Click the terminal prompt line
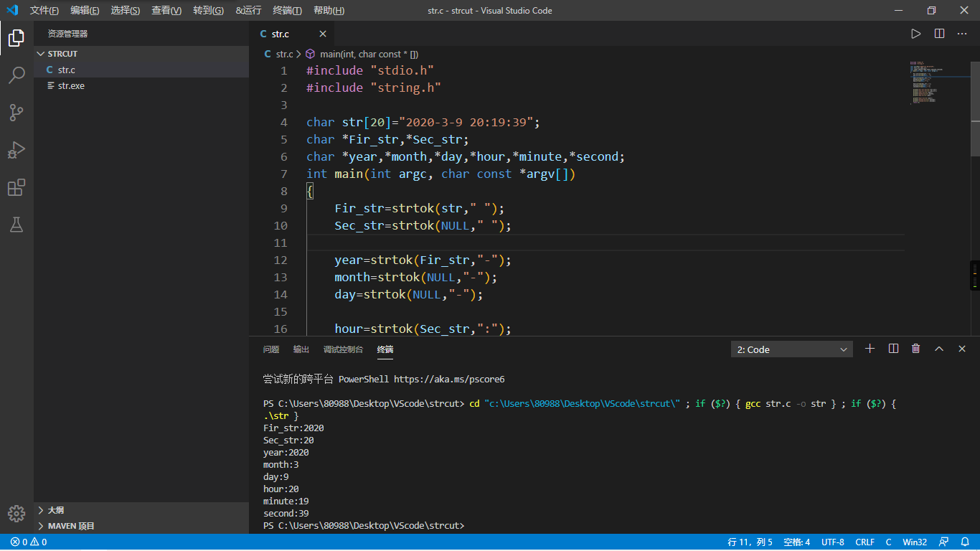This screenshot has width=980, height=551. pyautogui.click(x=364, y=526)
